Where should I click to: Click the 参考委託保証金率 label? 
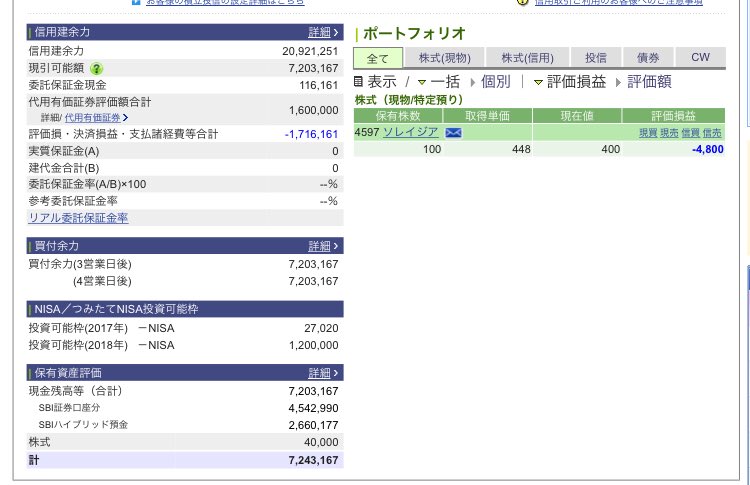pos(73,201)
